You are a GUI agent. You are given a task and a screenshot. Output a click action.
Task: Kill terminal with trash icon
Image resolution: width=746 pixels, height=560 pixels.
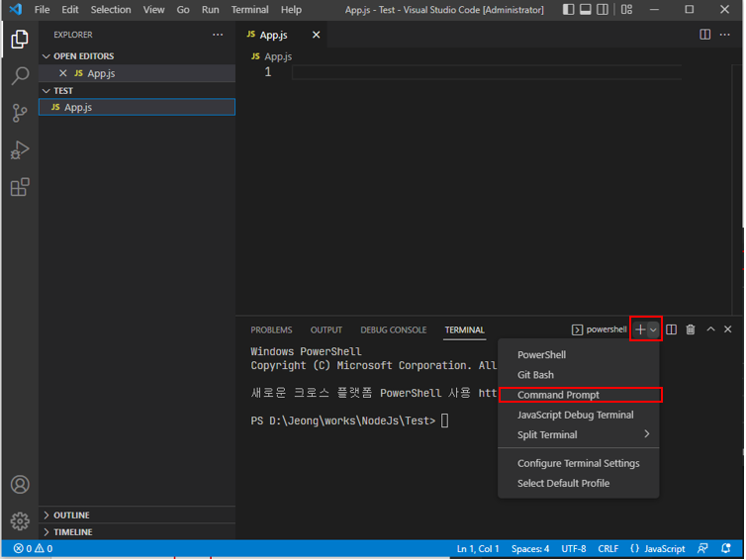pyautogui.click(x=691, y=329)
